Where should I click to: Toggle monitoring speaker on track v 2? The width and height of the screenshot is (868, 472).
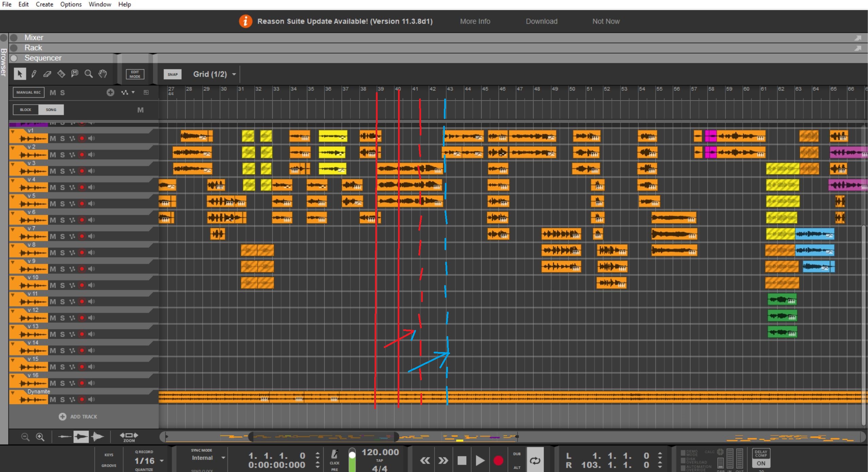tap(92, 155)
